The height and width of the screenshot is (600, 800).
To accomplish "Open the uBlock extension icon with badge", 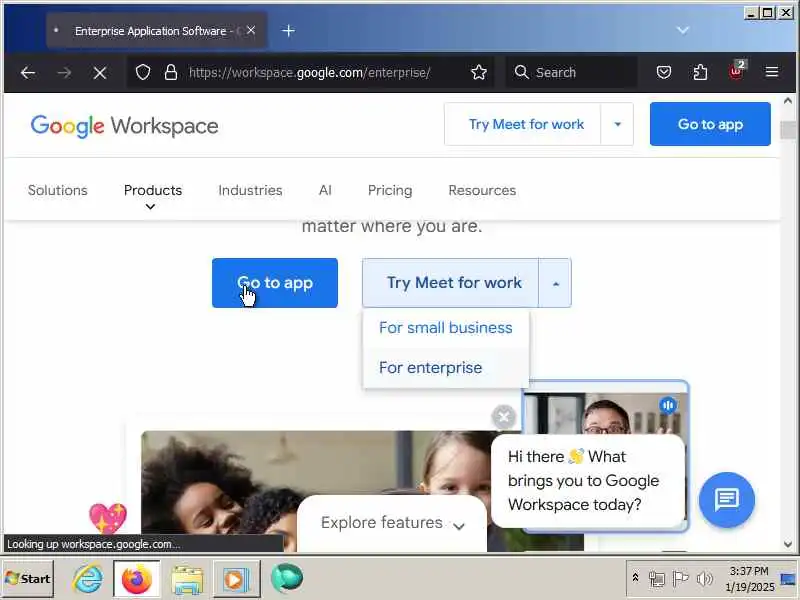I will 737,70.
